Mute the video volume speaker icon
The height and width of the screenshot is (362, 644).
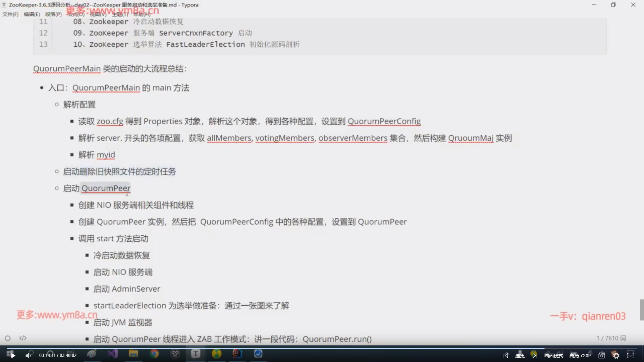click(28, 355)
